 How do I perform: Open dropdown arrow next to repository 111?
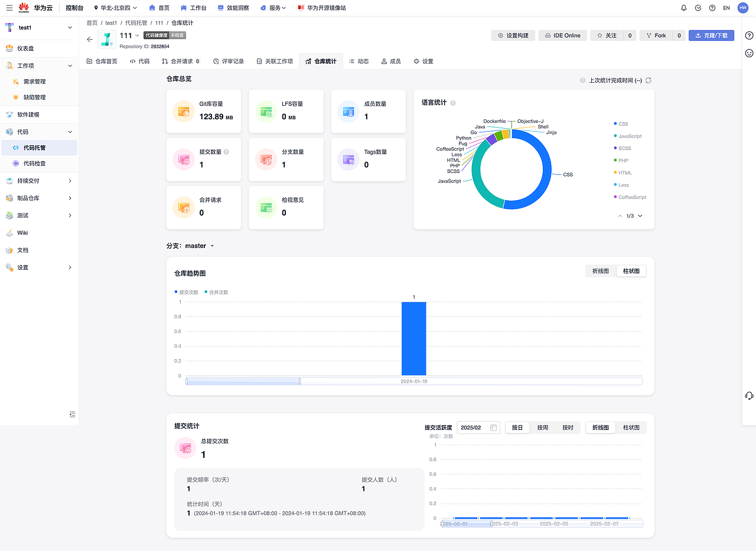coord(138,36)
